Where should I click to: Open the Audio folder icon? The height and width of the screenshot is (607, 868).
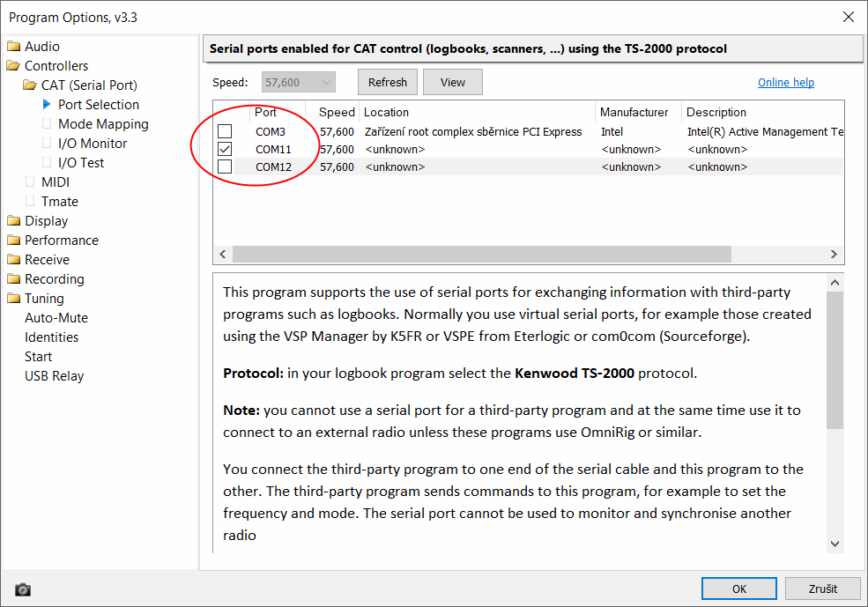click(x=13, y=47)
